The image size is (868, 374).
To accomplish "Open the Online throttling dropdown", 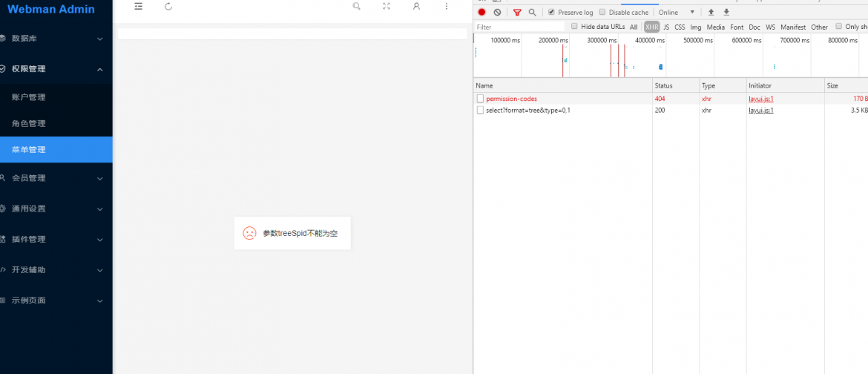I will pos(677,12).
